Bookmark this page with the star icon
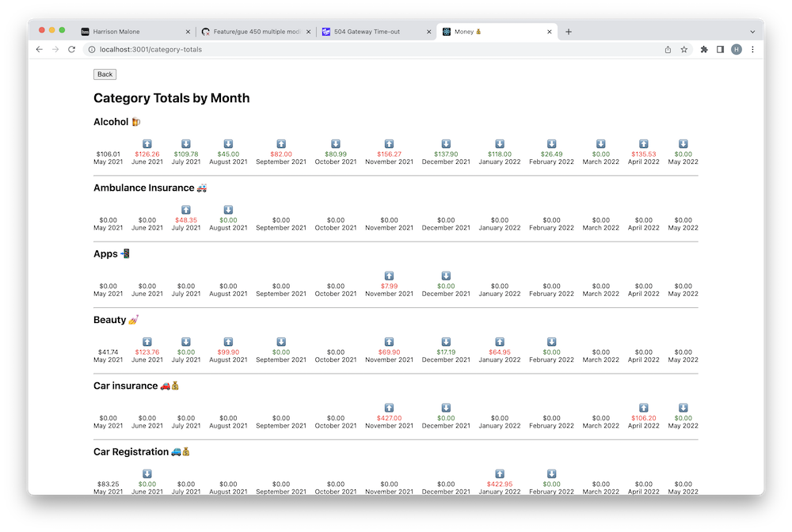The image size is (792, 532). coord(684,49)
